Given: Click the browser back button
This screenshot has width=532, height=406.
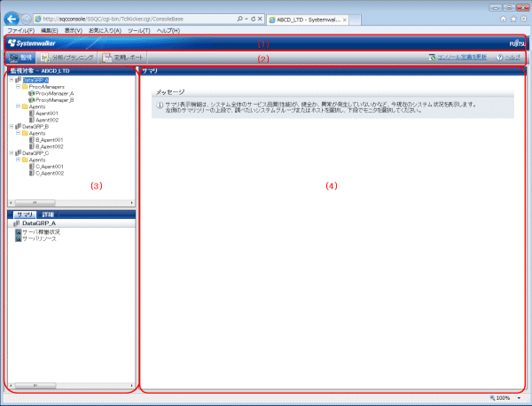Looking at the screenshot, I should tap(12, 19).
